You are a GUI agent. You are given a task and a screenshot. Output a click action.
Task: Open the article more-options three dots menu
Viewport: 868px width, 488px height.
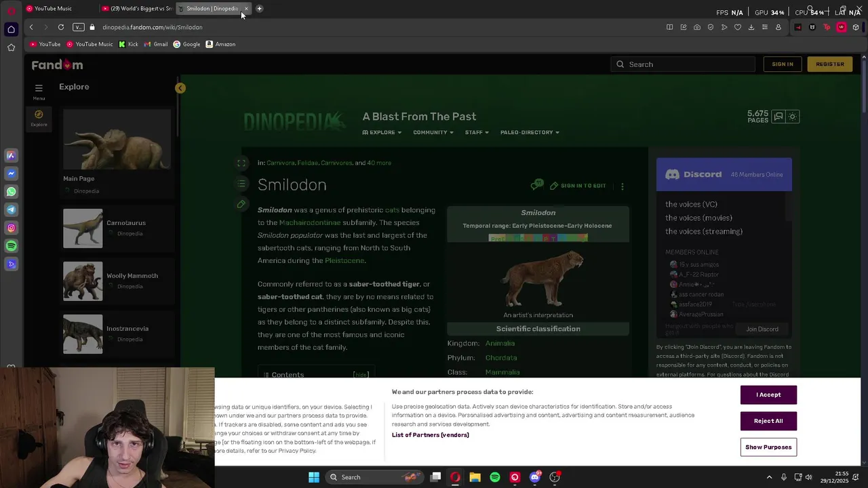pyautogui.click(x=623, y=186)
